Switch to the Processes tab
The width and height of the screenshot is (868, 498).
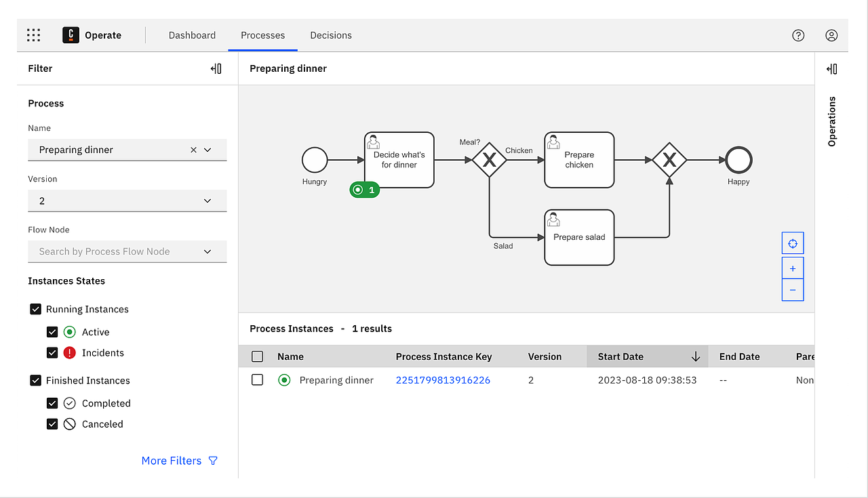click(x=263, y=35)
